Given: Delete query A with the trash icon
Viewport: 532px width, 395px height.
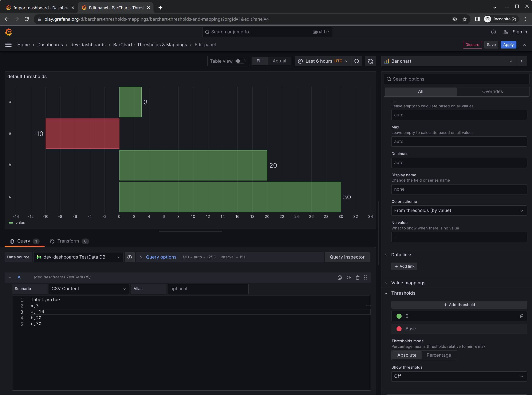Looking at the screenshot, I should [x=357, y=277].
